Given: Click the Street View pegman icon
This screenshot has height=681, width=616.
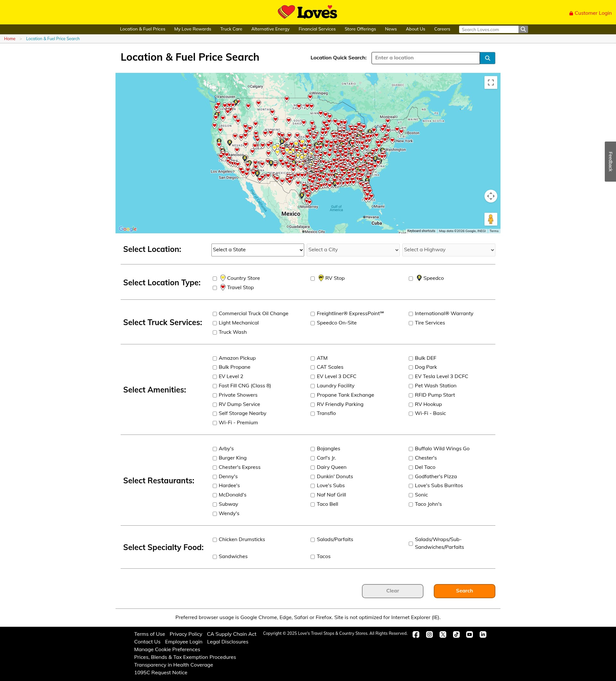Looking at the screenshot, I should tap(491, 219).
